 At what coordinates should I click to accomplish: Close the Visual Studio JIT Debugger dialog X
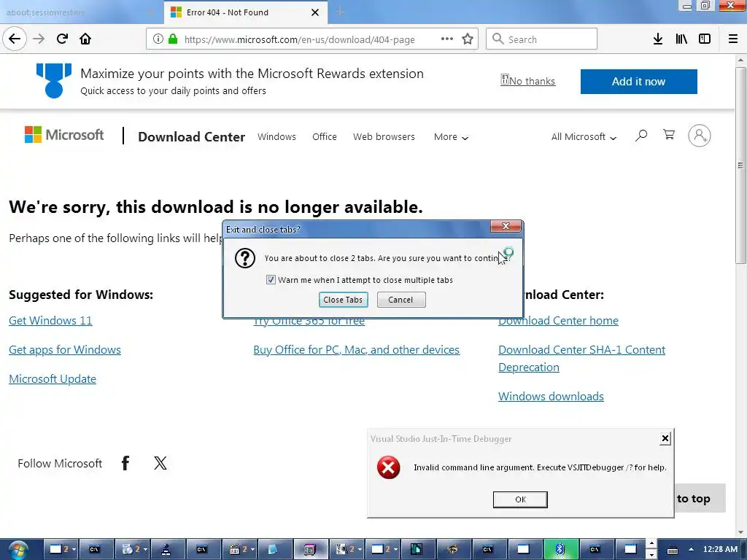click(x=665, y=438)
